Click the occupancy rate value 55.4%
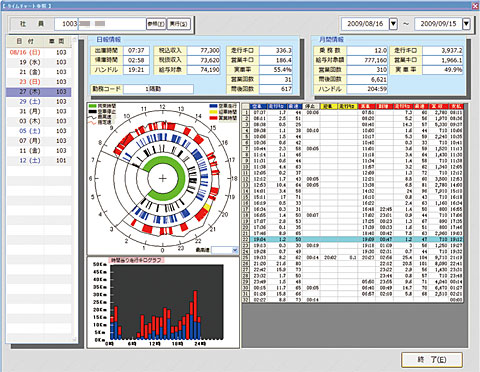480x372 pixels. 276,70
